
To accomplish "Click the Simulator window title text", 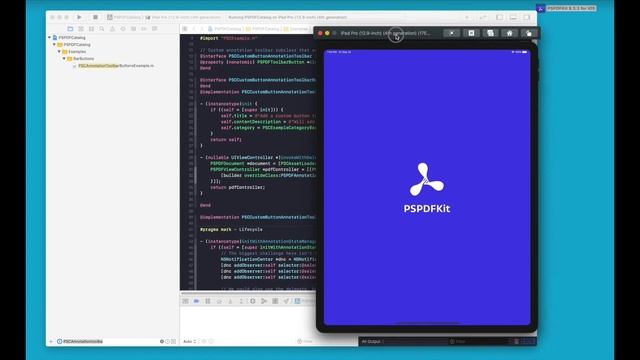I will click(386, 33).
